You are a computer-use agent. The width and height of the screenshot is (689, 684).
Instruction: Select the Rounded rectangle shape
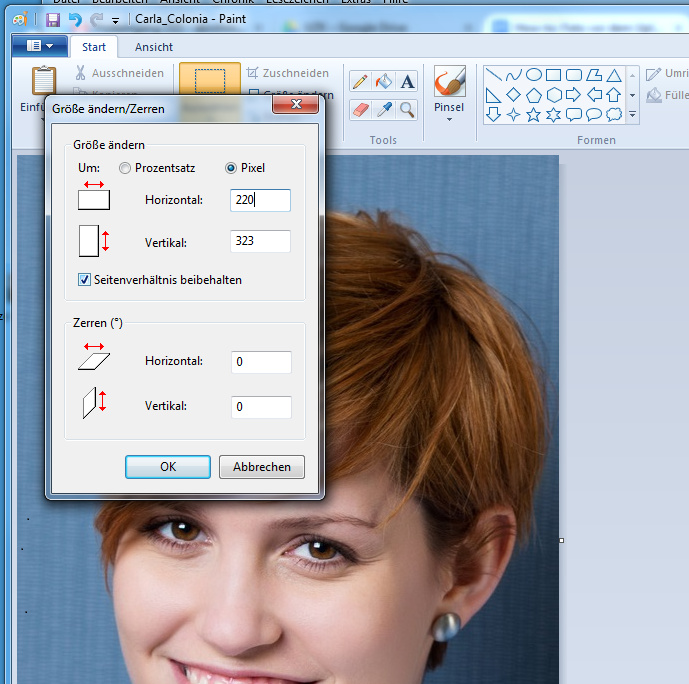[574, 75]
